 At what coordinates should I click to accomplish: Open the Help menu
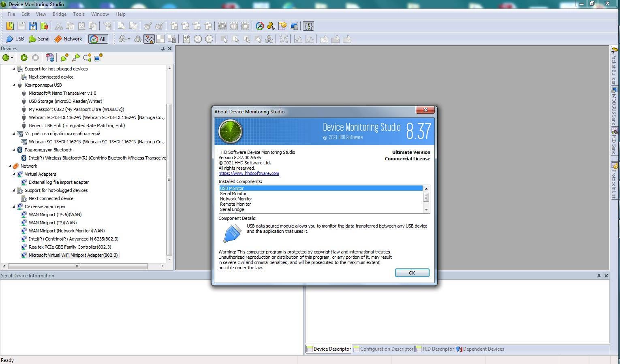(x=120, y=14)
